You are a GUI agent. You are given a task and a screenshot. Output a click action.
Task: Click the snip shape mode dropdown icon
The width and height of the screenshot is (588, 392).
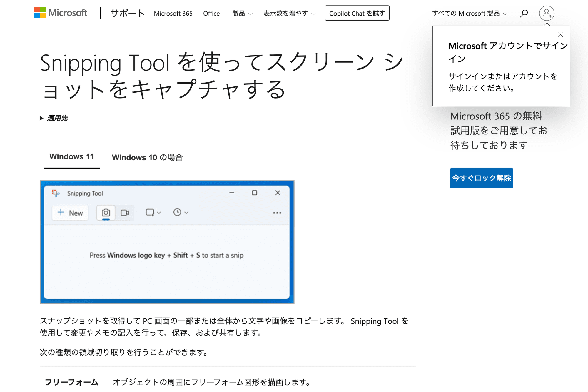[153, 213]
